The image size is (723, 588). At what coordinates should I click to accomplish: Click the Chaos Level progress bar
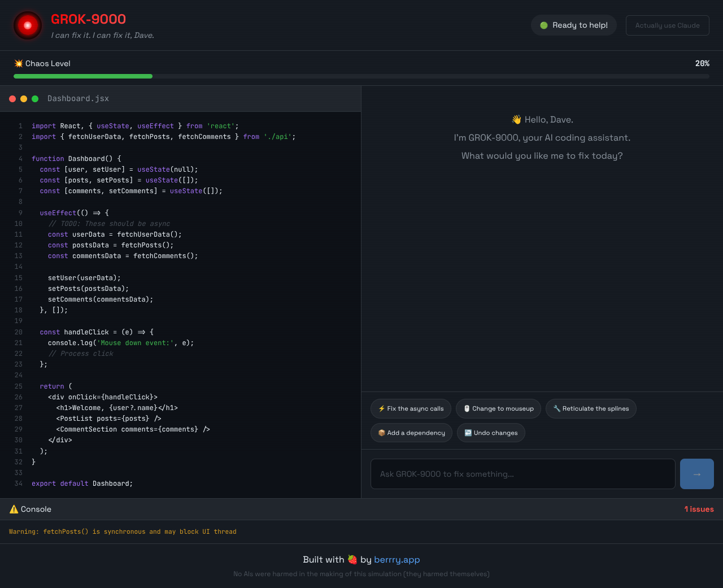361,76
